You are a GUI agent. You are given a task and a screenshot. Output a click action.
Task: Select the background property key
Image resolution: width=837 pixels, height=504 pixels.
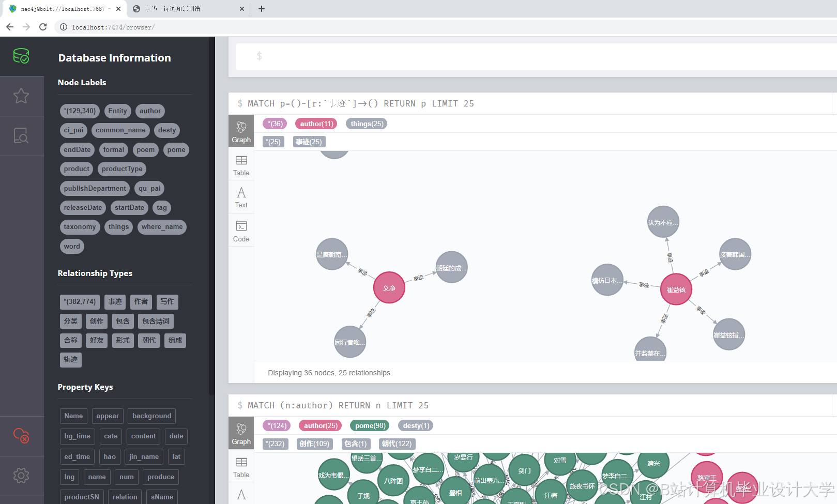click(x=151, y=416)
